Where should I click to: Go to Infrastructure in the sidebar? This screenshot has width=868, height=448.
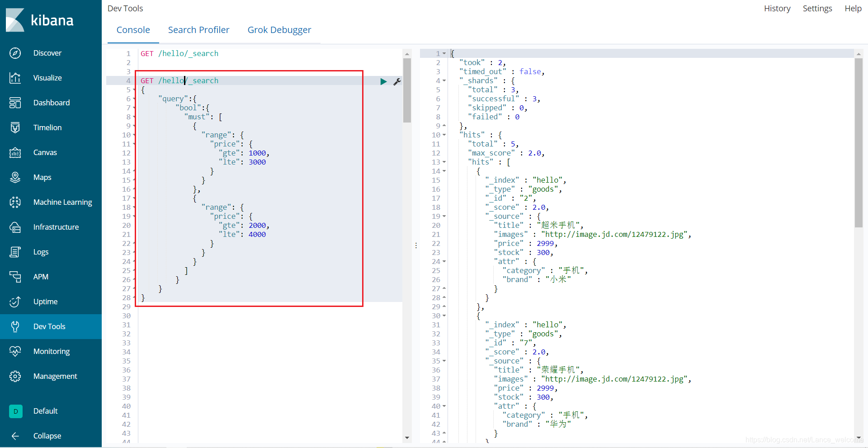56,227
